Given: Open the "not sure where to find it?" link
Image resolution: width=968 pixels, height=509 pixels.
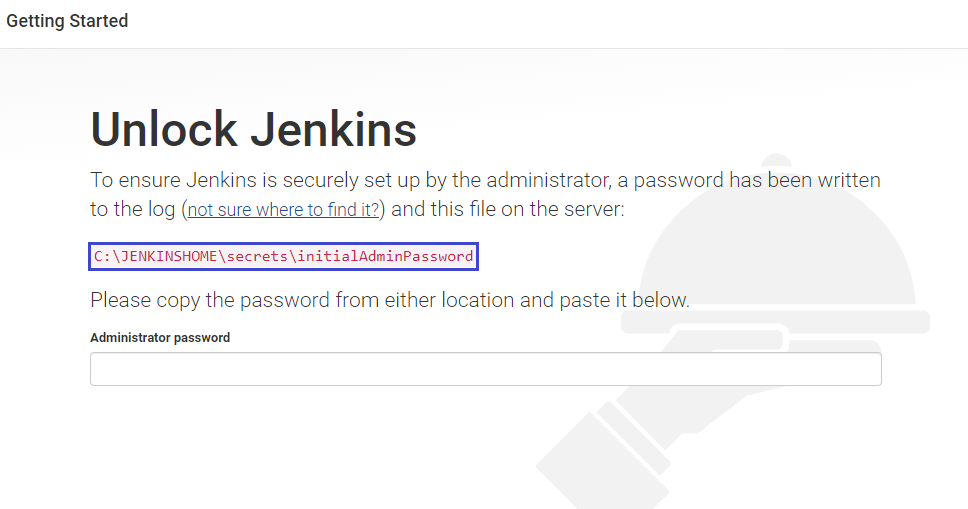Looking at the screenshot, I should [283, 209].
